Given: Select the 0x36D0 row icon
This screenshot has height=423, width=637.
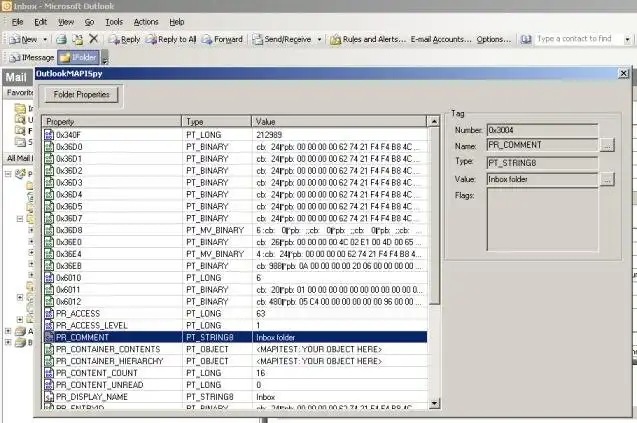Looking at the screenshot, I should click(49, 147).
